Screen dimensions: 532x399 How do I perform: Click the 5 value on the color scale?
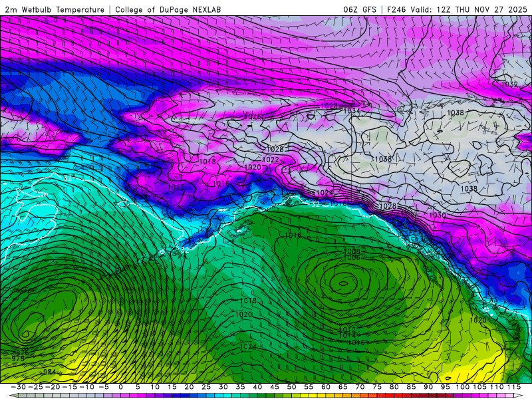(138, 387)
